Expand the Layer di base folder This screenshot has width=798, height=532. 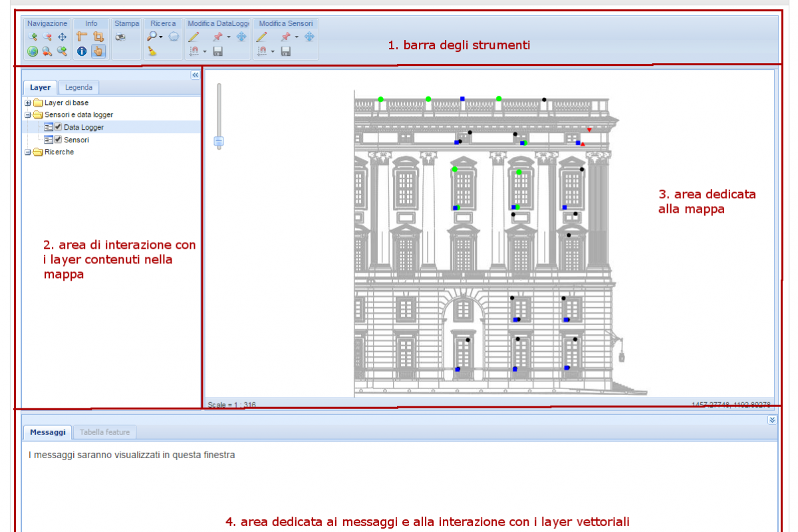[x=27, y=103]
